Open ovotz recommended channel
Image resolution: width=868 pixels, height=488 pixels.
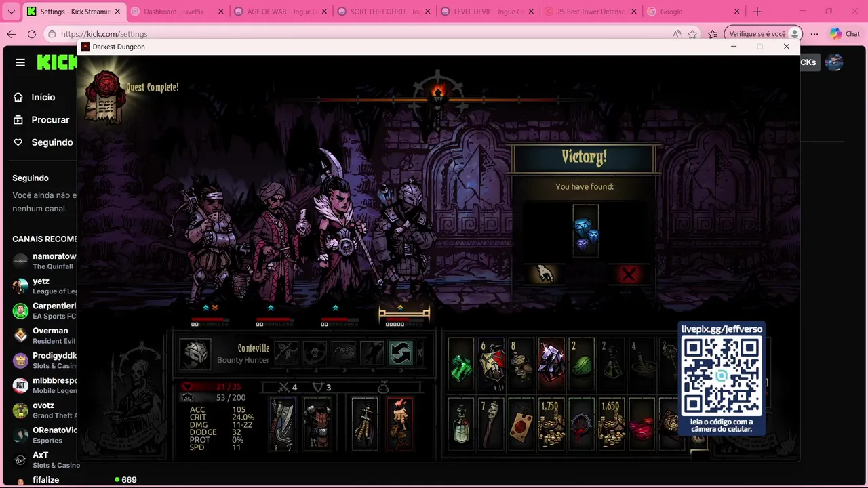coord(45,410)
